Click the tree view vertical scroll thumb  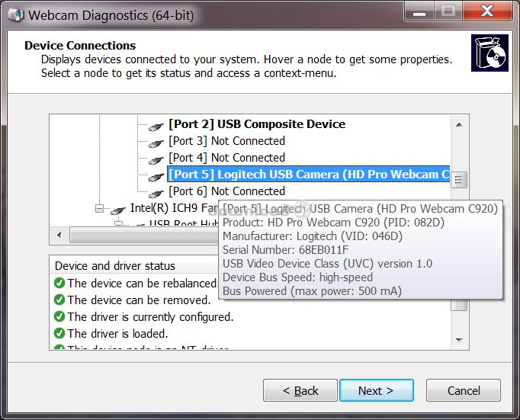pos(459,180)
